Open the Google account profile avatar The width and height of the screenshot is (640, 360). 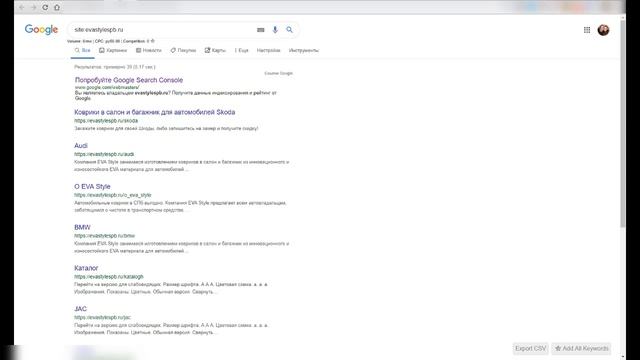tap(603, 30)
